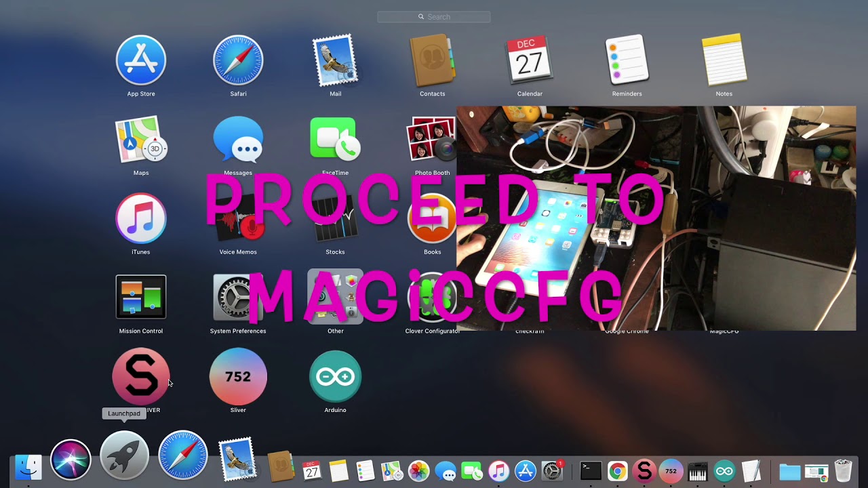The image size is (868, 488).
Task: Launch the Sliver 752 app in Launchpad grid
Action: pyautogui.click(x=238, y=376)
